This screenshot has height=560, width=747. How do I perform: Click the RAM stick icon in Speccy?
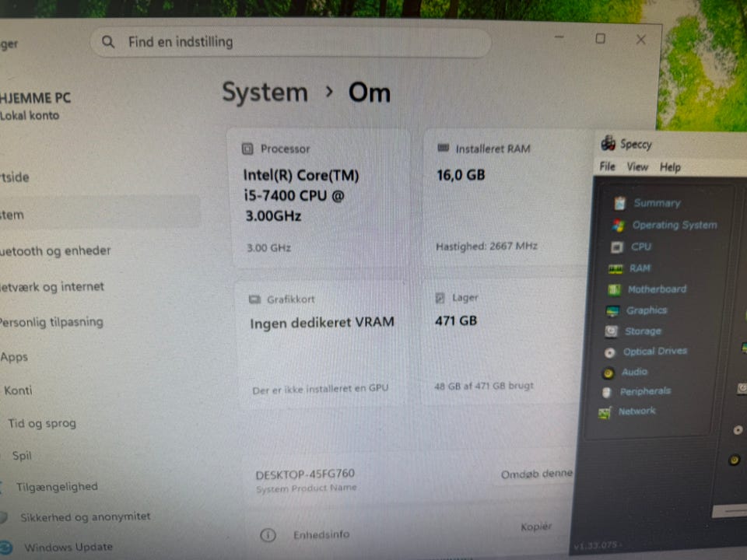coord(615,269)
